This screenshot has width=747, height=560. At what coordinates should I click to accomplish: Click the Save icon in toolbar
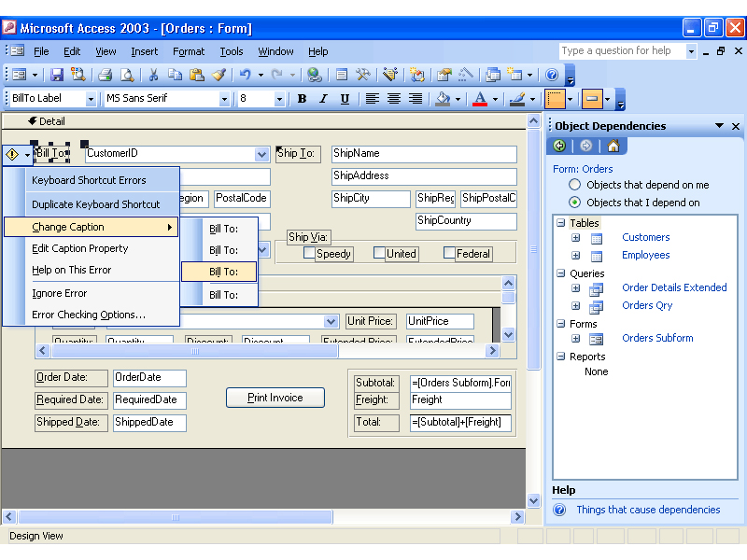tap(57, 75)
